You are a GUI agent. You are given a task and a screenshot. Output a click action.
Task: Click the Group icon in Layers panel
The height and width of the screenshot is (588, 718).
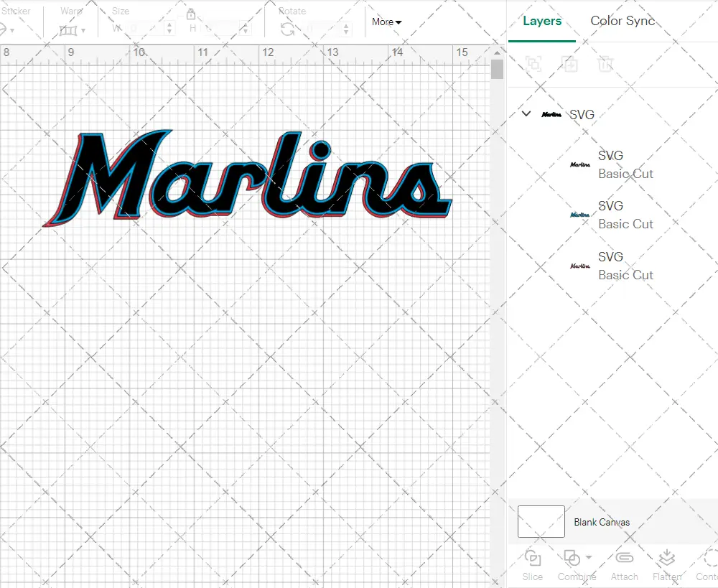pos(533,64)
